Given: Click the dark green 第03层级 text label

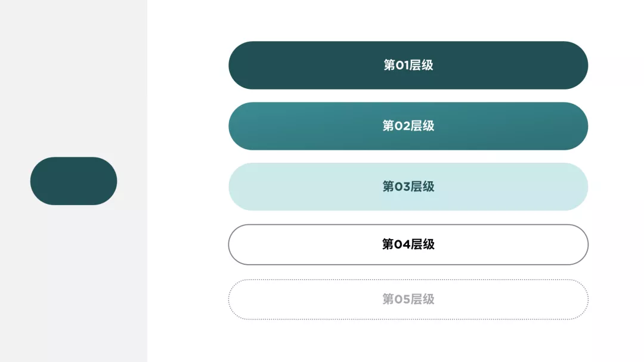Looking at the screenshot, I should click(408, 187).
